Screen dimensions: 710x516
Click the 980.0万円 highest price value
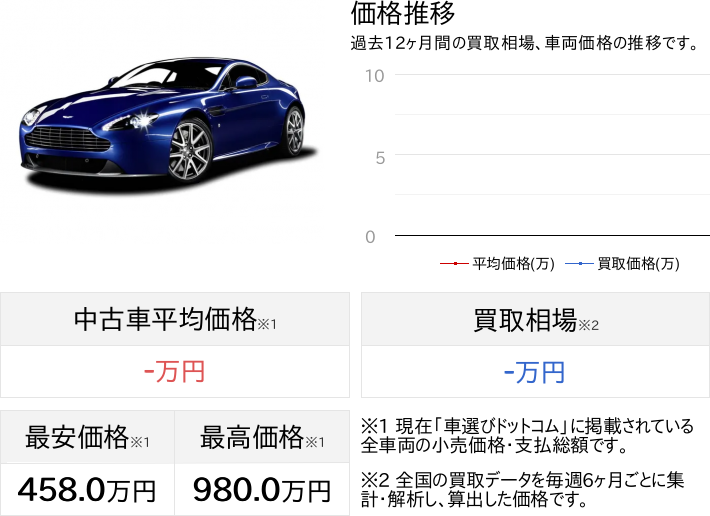tap(262, 490)
